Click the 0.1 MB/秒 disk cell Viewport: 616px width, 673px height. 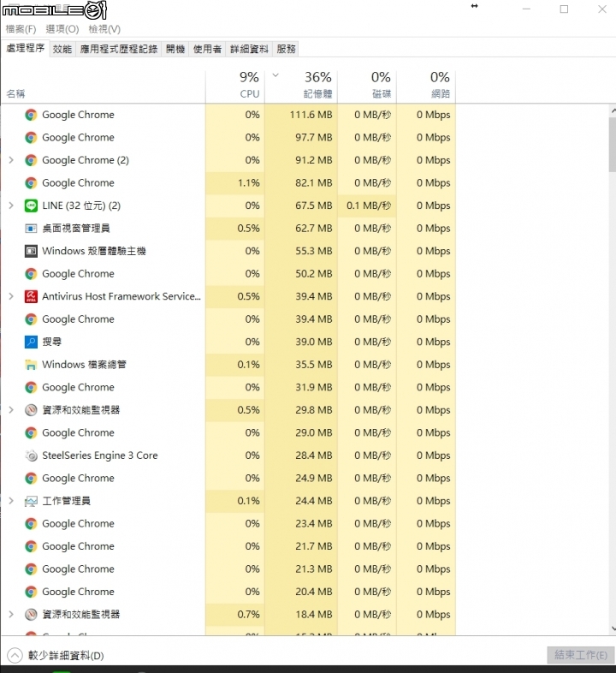point(369,205)
